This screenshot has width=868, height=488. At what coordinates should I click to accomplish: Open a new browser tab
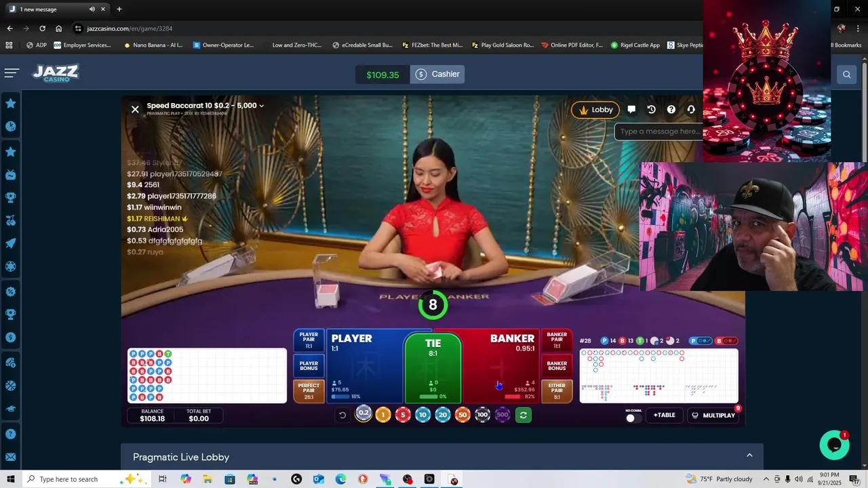point(119,9)
